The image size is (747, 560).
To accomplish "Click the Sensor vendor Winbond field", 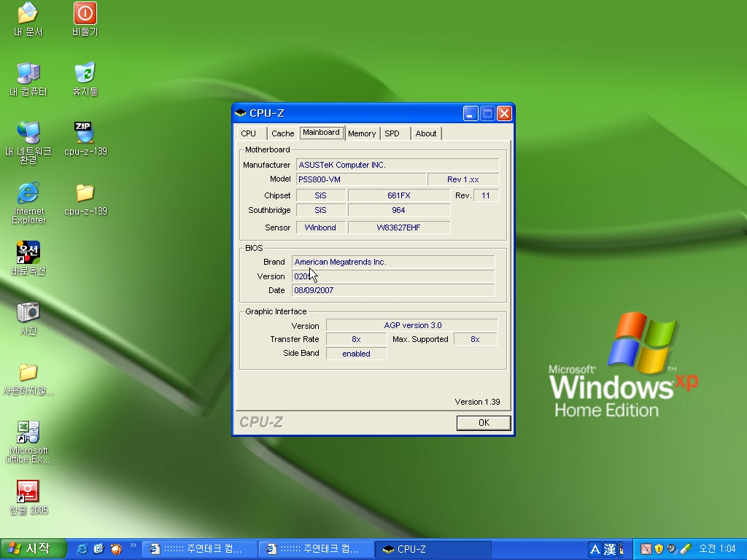I will click(x=321, y=227).
